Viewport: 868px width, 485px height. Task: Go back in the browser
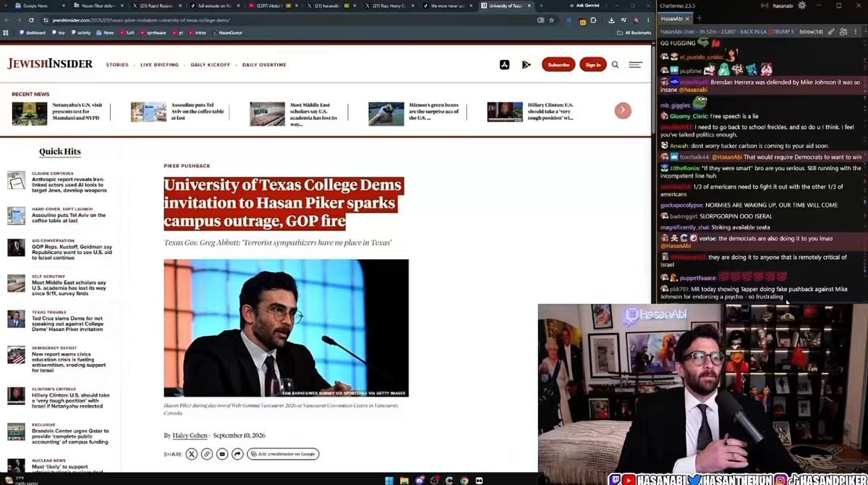(7, 20)
